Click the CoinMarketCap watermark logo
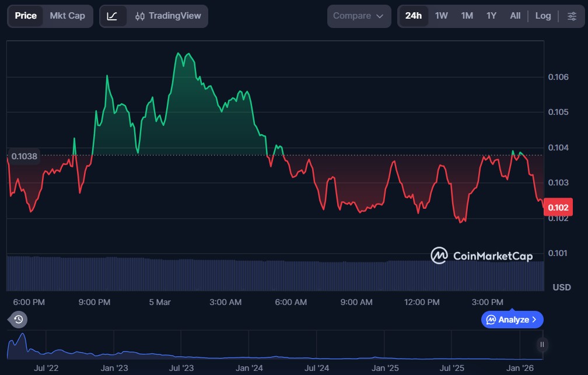Screen dimensions: 588x375 pos(481,255)
